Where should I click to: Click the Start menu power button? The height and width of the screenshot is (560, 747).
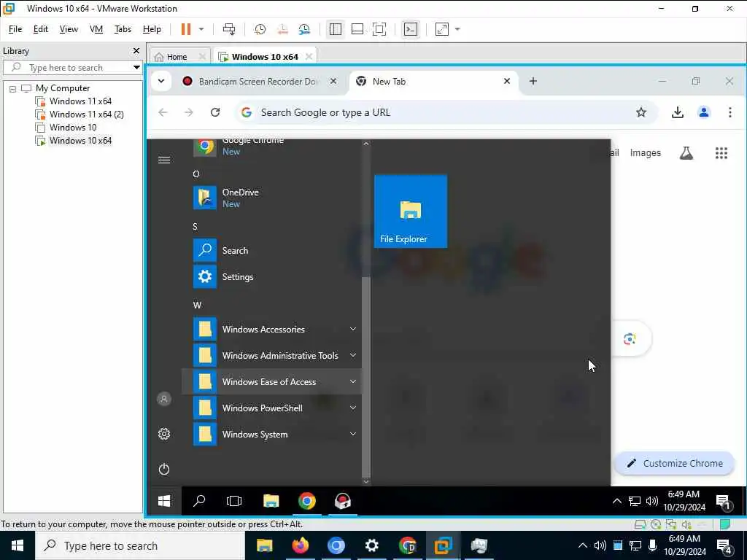(x=164, y=469)
